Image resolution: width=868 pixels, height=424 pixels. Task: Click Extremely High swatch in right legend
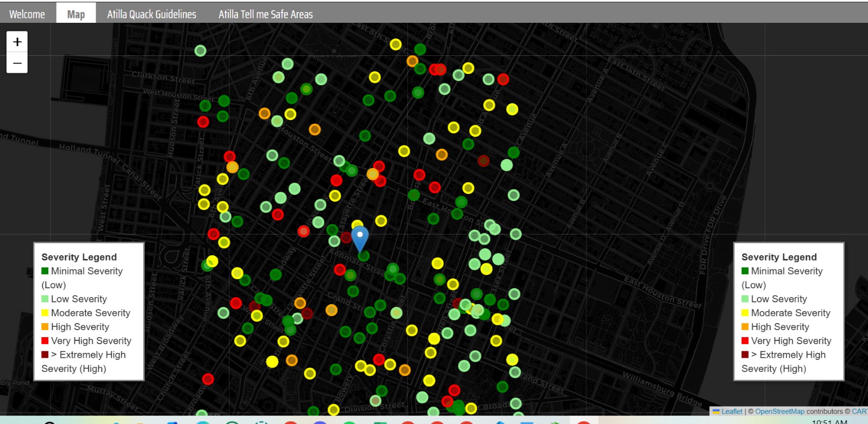(x=745, y=355)
